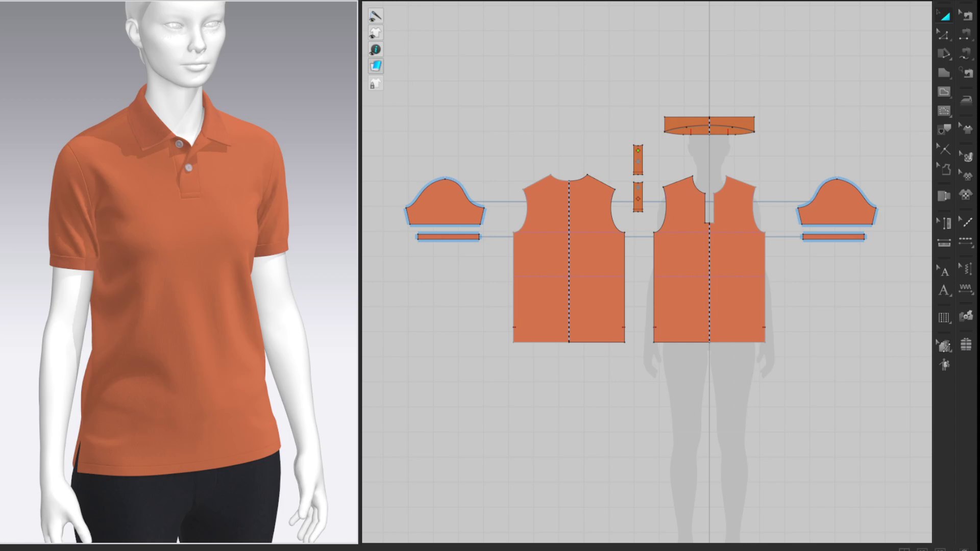Select the Internal Polygon/Line tool

[x=943, y=92]
